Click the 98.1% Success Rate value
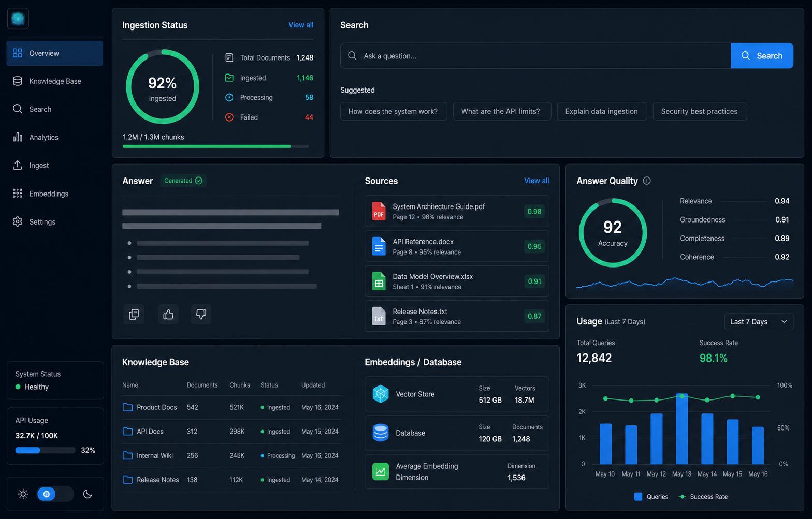Image resolution: width=812 pixels, height=519 pixels. pos(714,358)
